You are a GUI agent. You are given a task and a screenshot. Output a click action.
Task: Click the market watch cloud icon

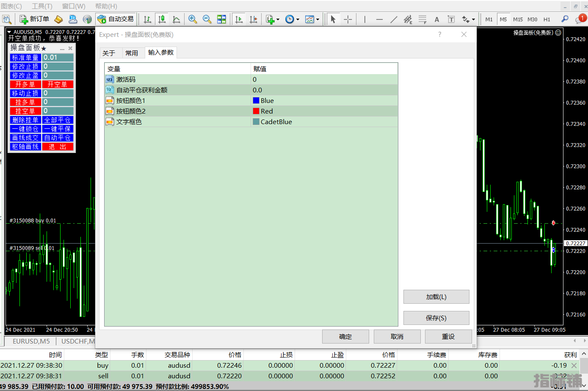73,19
